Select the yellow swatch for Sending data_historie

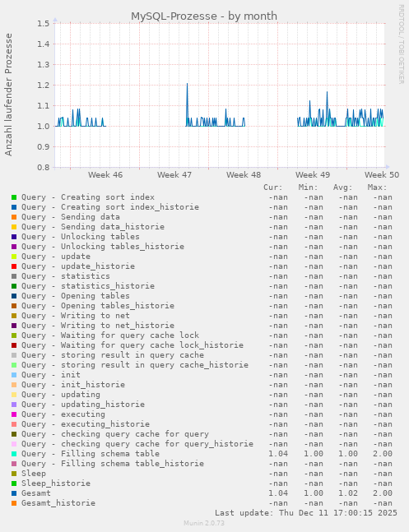(14, 227)
